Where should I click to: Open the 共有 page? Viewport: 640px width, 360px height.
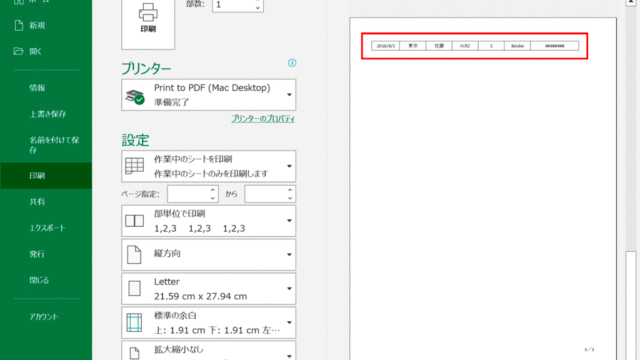tap(37, 202)
